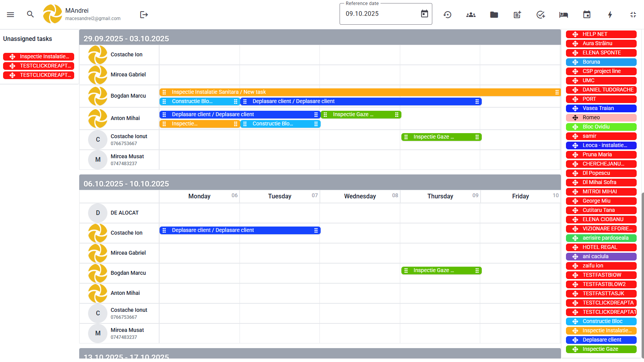Open the Reference date calendar picker
Viewport: 644px width, 362px height.
point(424,14)
